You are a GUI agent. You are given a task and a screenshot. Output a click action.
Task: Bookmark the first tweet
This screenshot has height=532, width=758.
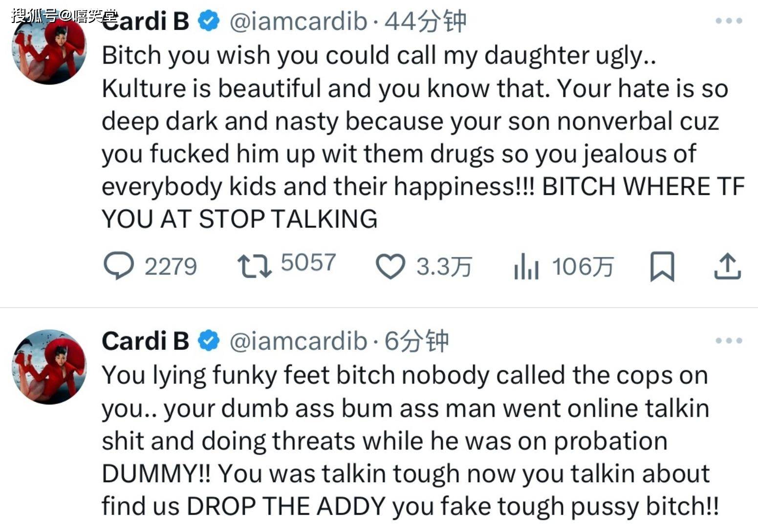pos(662,267)
